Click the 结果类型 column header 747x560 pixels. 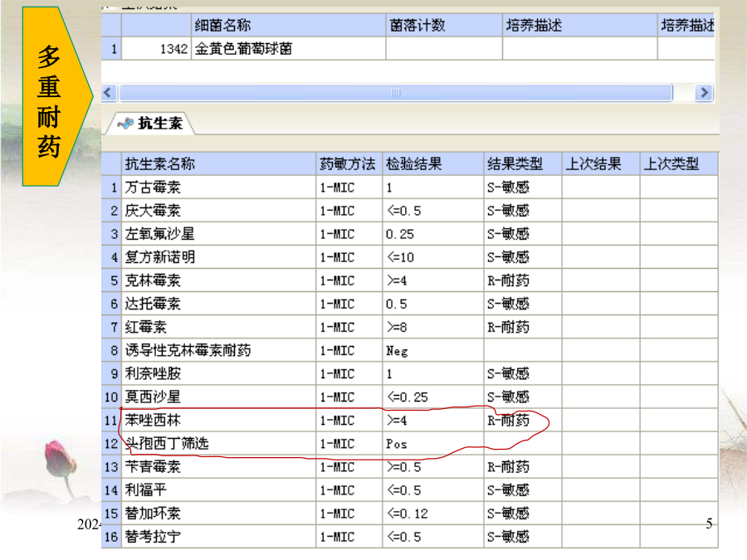(x=521, y=163)
